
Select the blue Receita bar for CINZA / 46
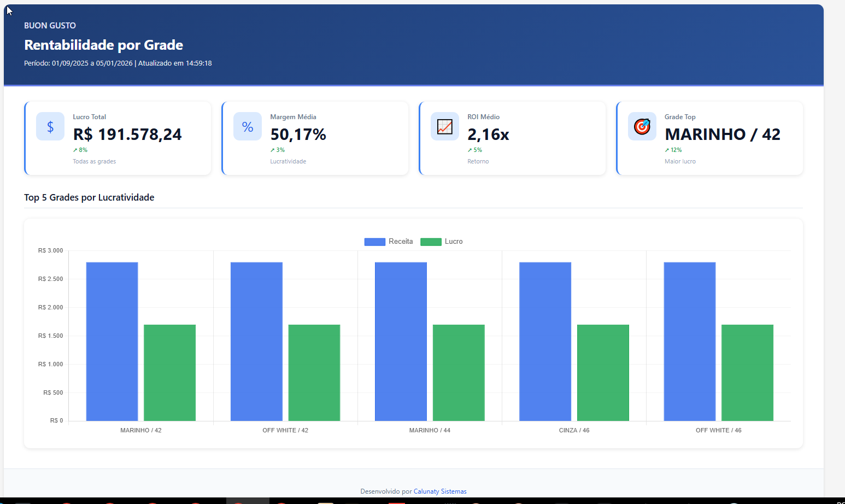[545, 342]
